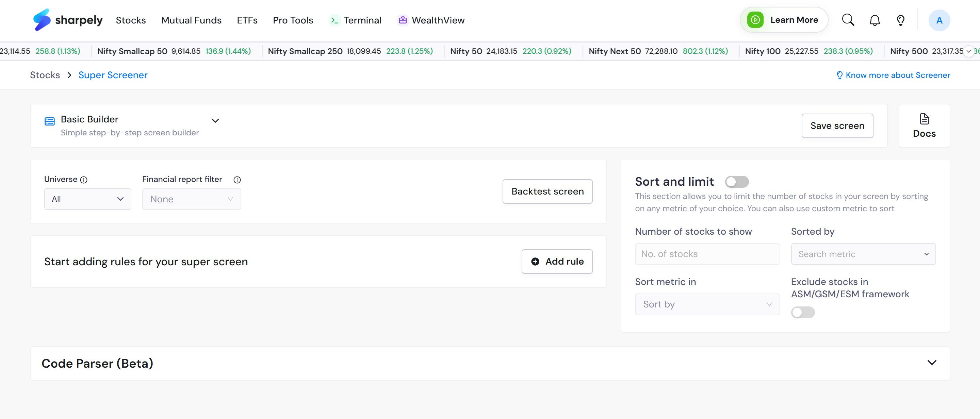Click the Super Screener breadcrumb
980x419 pixels.
point(113,75)
